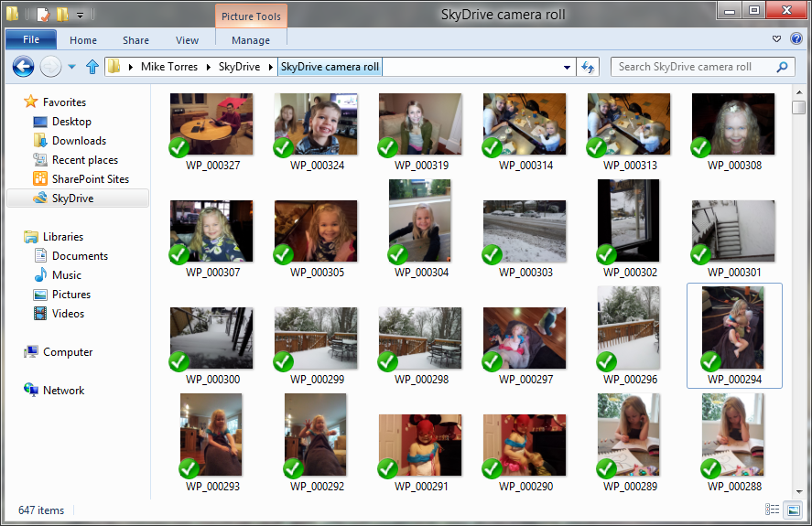812x526 pixels.
Task: Show the address bar history dropdown
Action: click(x=568, y=67)
